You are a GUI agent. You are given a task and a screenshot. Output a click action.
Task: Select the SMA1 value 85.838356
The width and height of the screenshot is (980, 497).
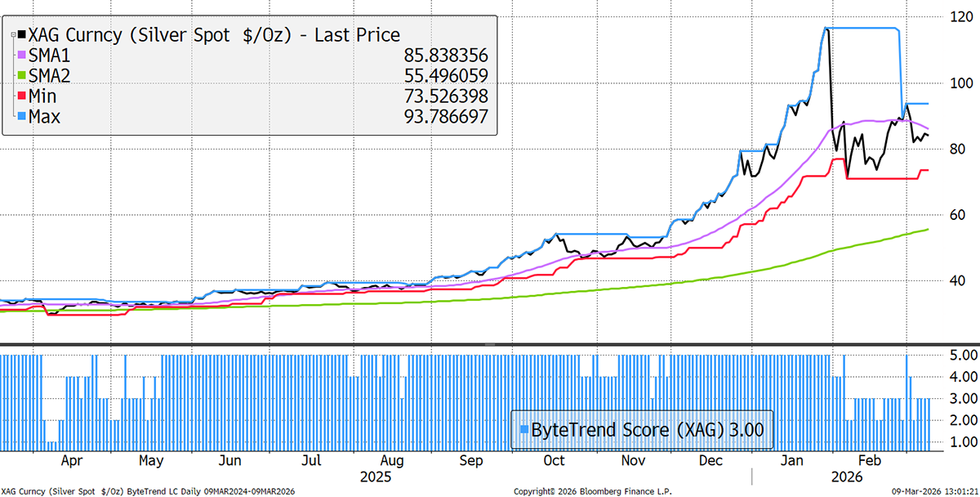click(x=445, y=56)
